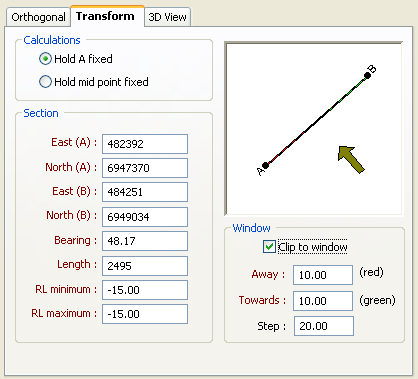Uncheck Clip to window checkbox
This screenshot has width=418, height=379.
tap(269, 247)
